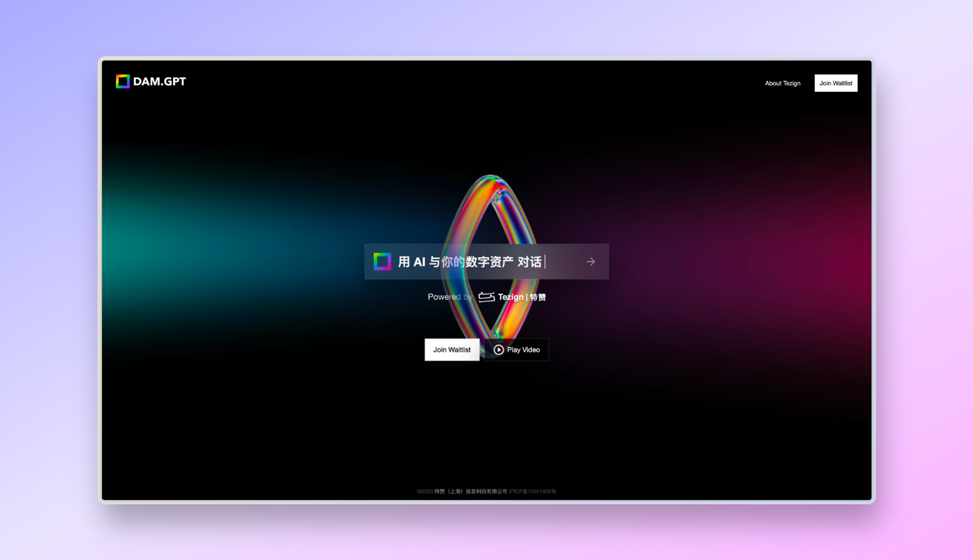Click the Powered by label

coord(450,297)
